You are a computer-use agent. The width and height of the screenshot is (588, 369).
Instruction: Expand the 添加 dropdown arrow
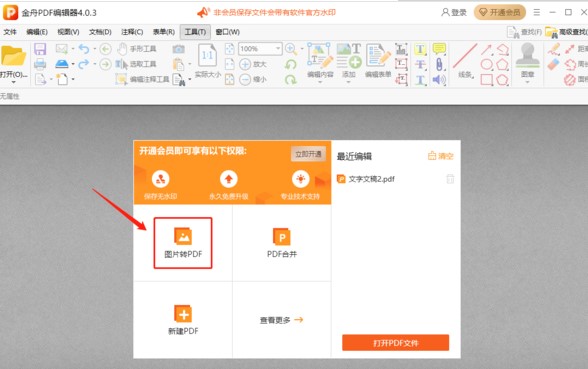[348, 82]
